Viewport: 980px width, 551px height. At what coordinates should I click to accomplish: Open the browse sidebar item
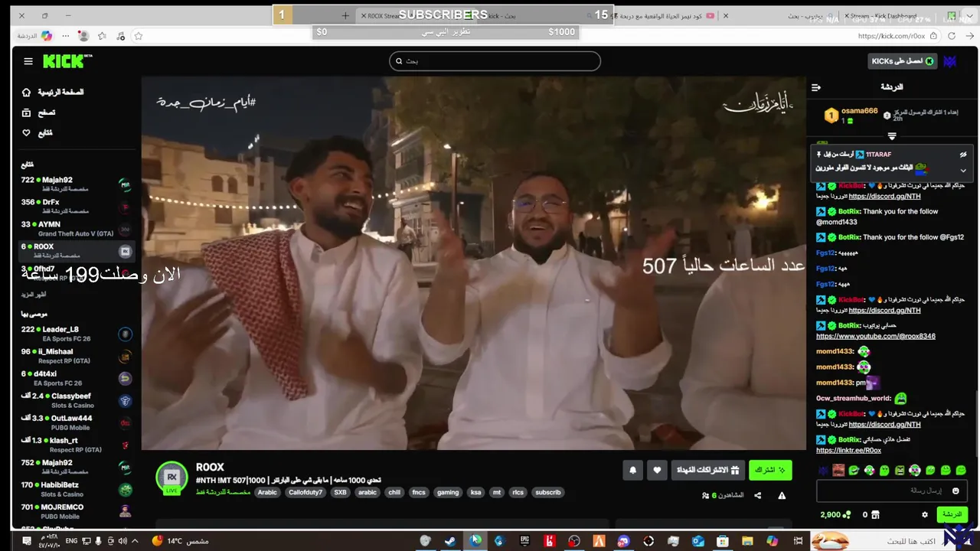pos(38,112)
